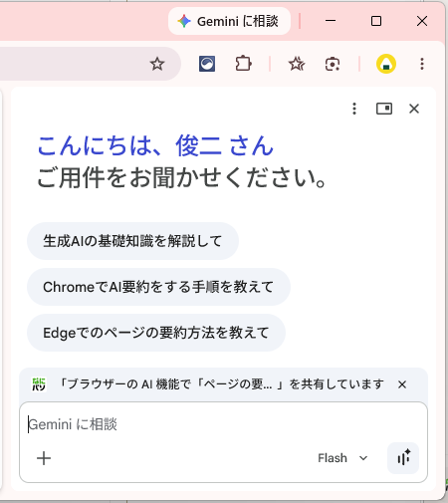448x503 pixels.
Task: Maximize the Chrome window
Action: [x=376, y=21]
